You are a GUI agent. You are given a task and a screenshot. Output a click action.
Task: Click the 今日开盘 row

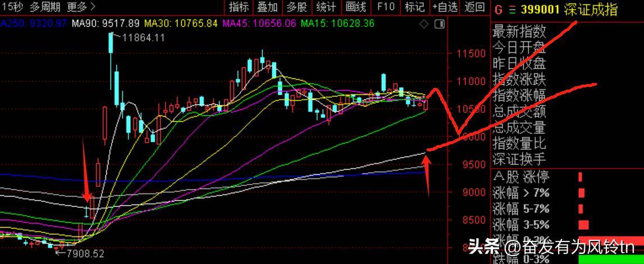[x=519, y=48]
